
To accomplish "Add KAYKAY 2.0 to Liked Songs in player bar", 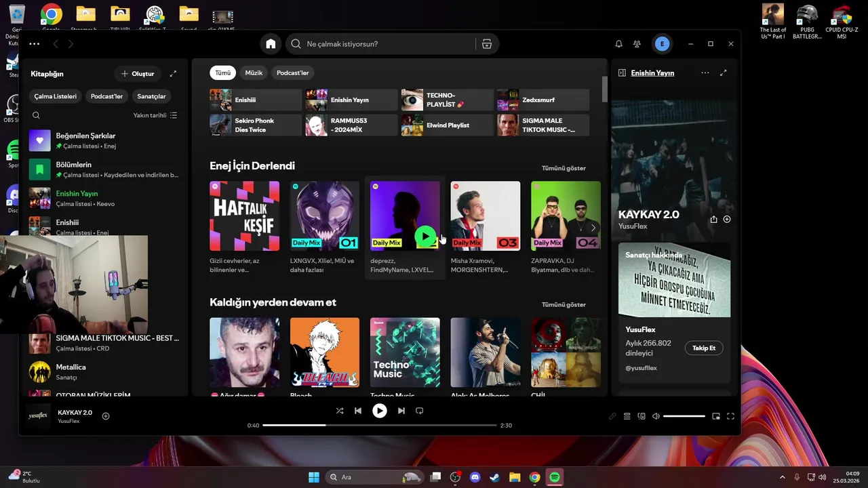I will (106, 416).
